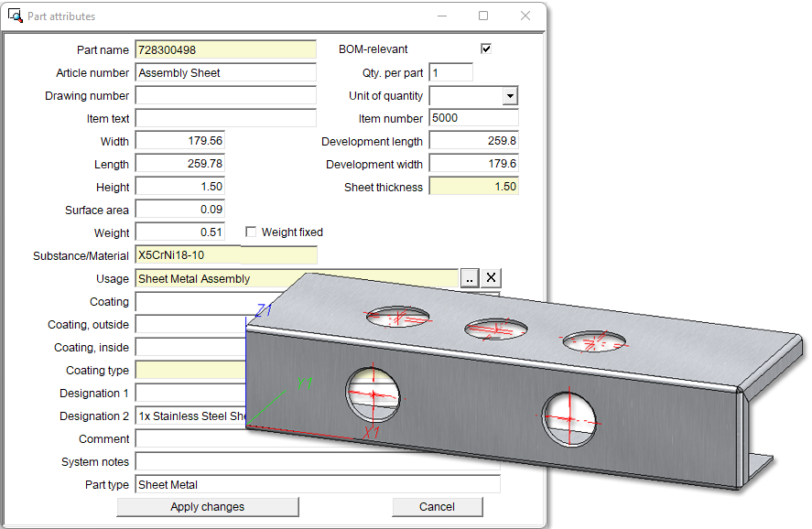Viewport: 812px width, 529px height.
Task: Click the BOM-relevant label
Action: pos(373,49)
